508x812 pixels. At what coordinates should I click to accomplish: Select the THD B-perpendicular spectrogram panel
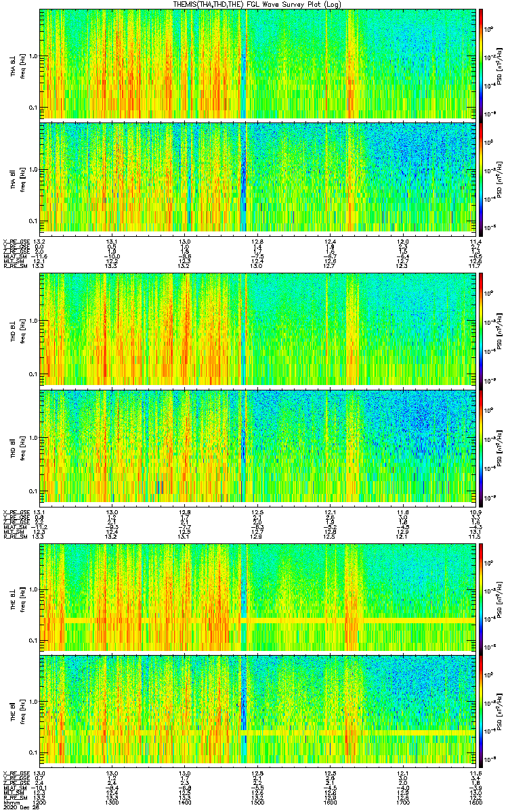point(257,330)
